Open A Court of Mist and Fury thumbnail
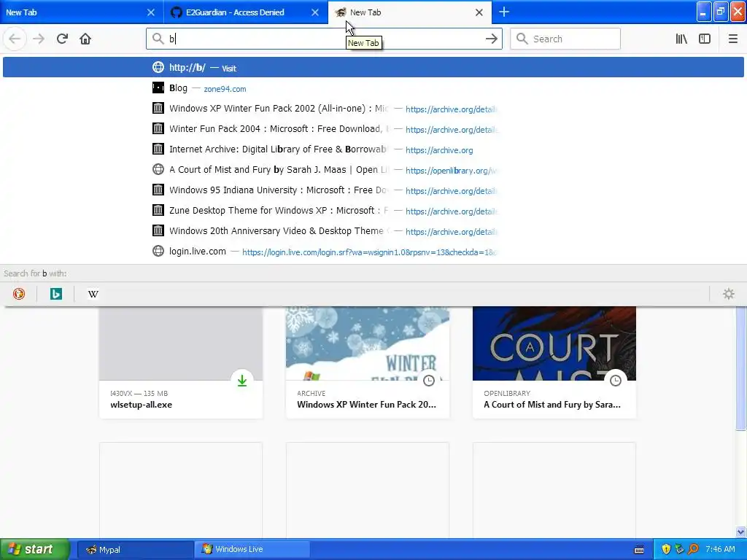Screen dimensions: 747x560 [x=554, y=343]
